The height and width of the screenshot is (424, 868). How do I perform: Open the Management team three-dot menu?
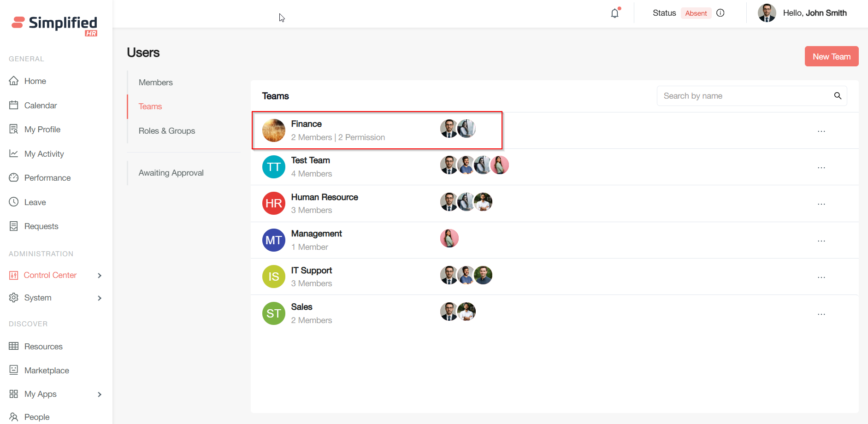click(x=821, y=241)
